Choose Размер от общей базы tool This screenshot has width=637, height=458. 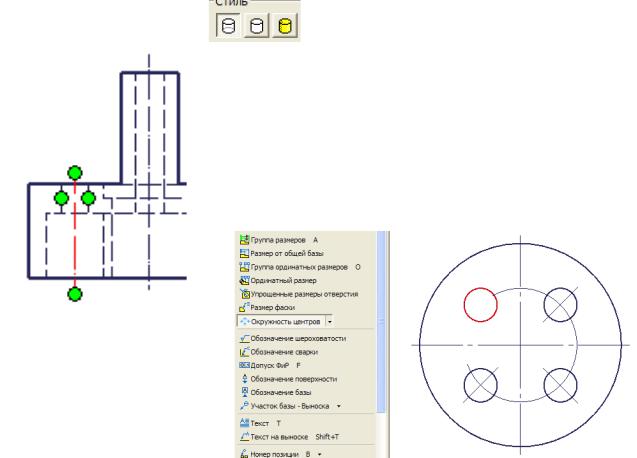point(282,254)
